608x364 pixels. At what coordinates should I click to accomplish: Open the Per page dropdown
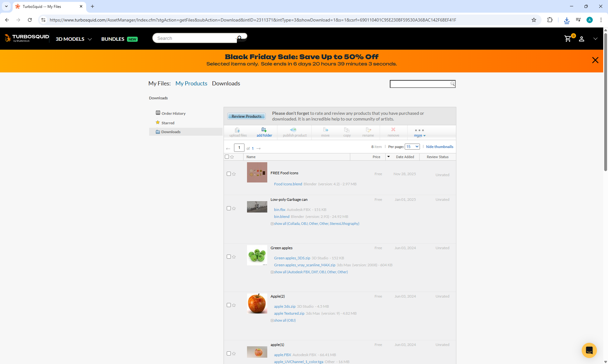(412, 147)
